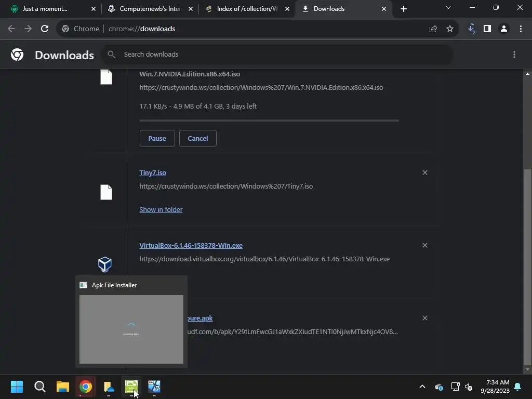Click the browser back arrow
This screenshot has height=399, width=532.
pos(11,29)
